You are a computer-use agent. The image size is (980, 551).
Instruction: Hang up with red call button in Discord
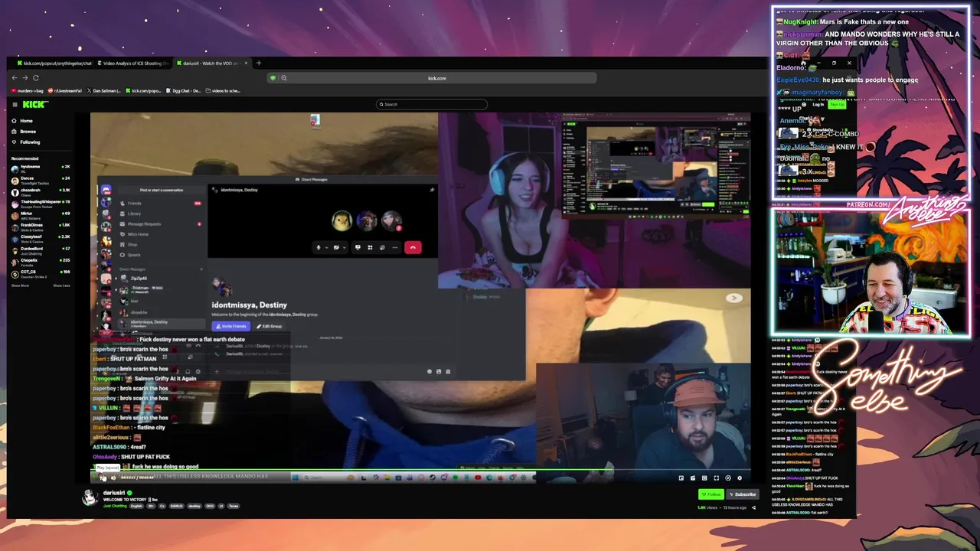click(x=413, y=247)
